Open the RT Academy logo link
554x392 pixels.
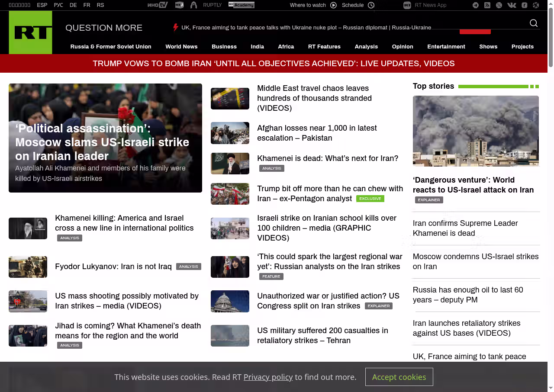[x=242, y=5]
